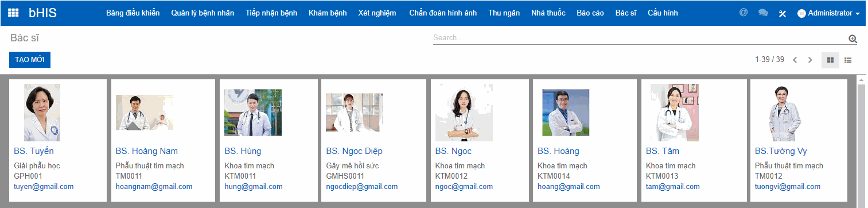The image size is (868, 208).
Task: Click the code KTM0012
Action: (x=451, y=176)
